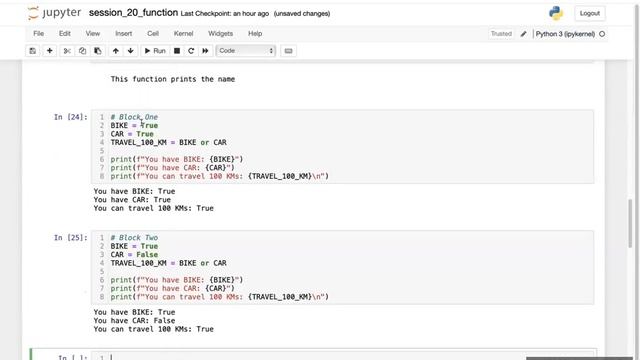This screenshot has width=640, height=360.
Task: Open the View menu
Action: [x=93, y=33]
